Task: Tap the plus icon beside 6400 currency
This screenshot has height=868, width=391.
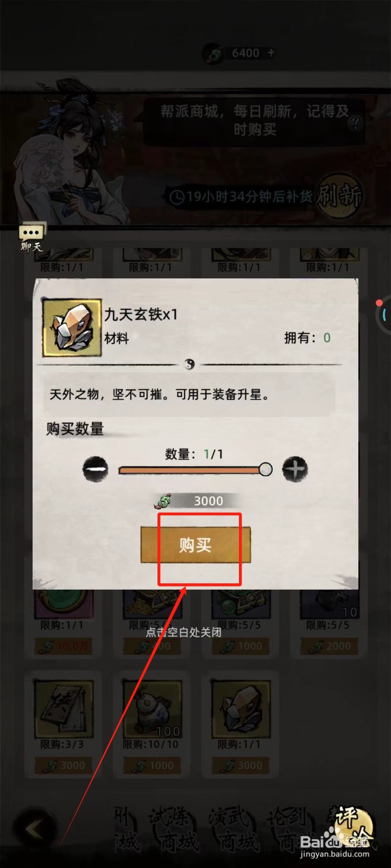Action: tap(272, 53)
